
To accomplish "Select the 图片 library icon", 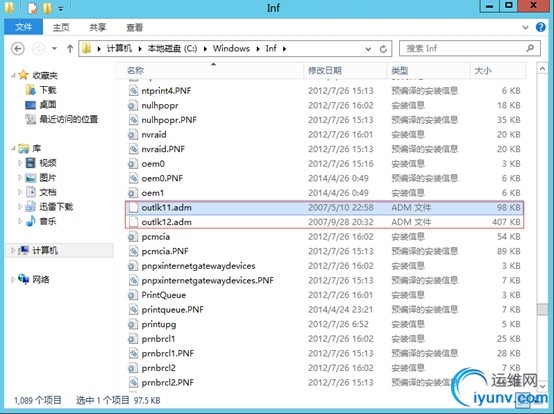I will click(31, 178).
